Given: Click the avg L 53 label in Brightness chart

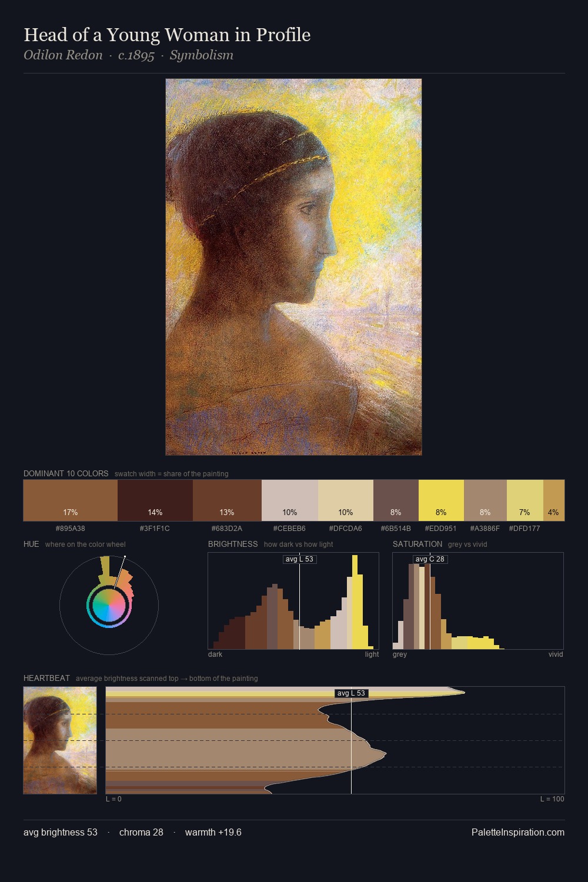Looking at the screenshot, I should click(300, 559).
